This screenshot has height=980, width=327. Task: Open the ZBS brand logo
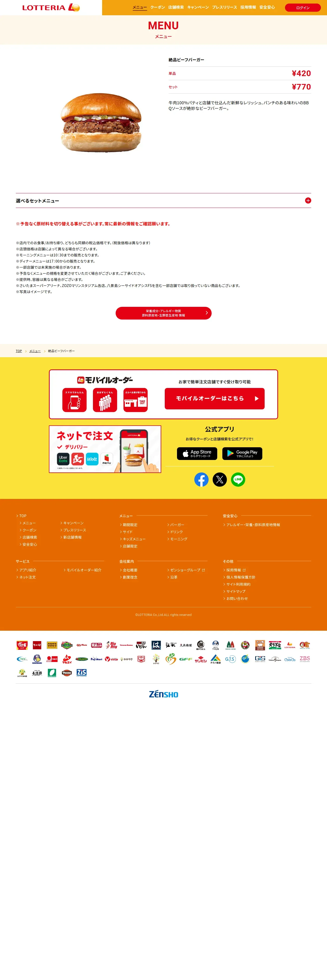coord(305,659)
